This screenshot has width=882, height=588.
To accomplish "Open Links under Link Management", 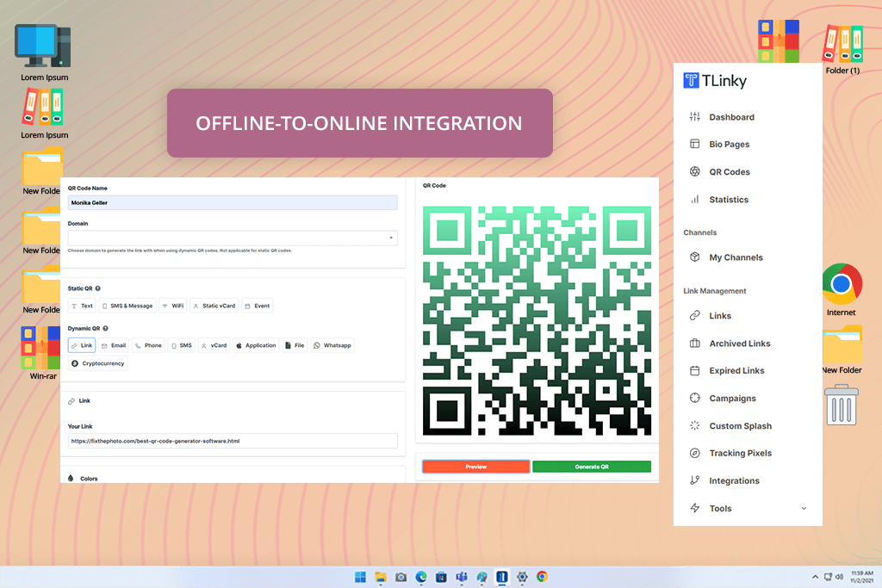I will (x=720, y=316).
